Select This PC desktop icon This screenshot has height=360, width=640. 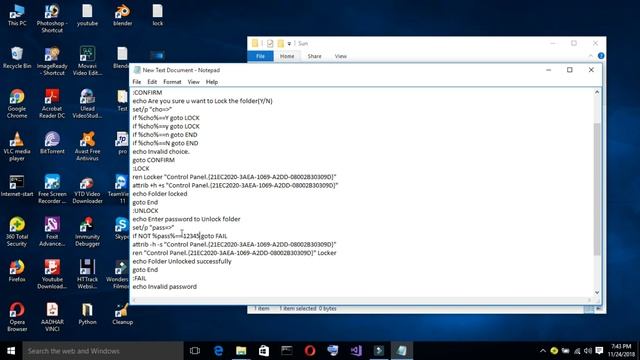click(x=17, y=16)
